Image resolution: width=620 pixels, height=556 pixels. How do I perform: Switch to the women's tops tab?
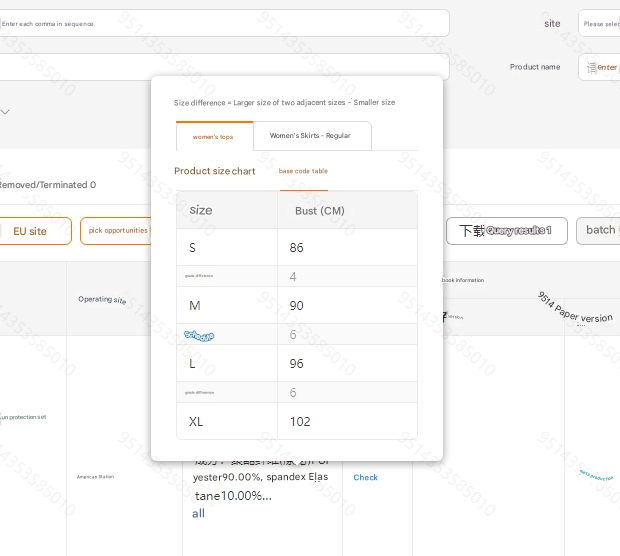(214, 136)
